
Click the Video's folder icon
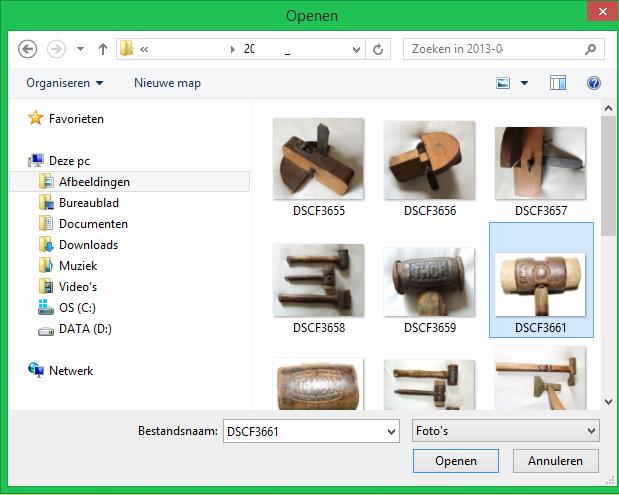tap(46, 287)
